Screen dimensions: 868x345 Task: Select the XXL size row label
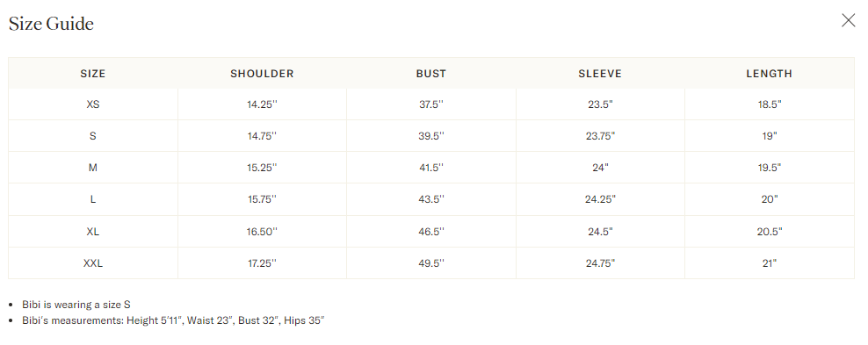[x=93, y=263]
